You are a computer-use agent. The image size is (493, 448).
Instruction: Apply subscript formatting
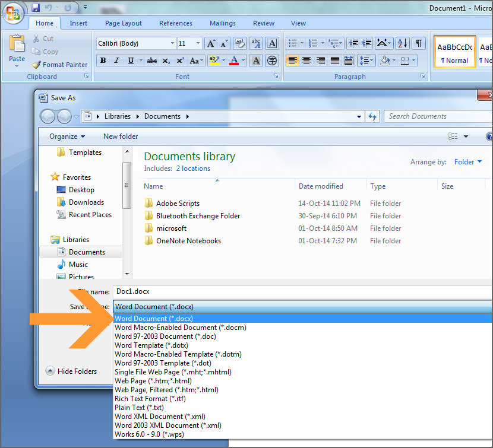coord(166,61)
